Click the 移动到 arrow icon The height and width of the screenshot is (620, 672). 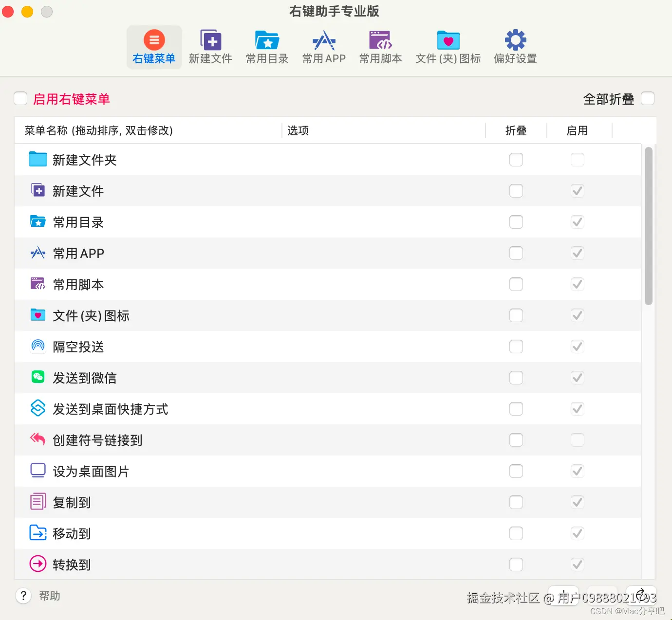(x=37, y=533)
